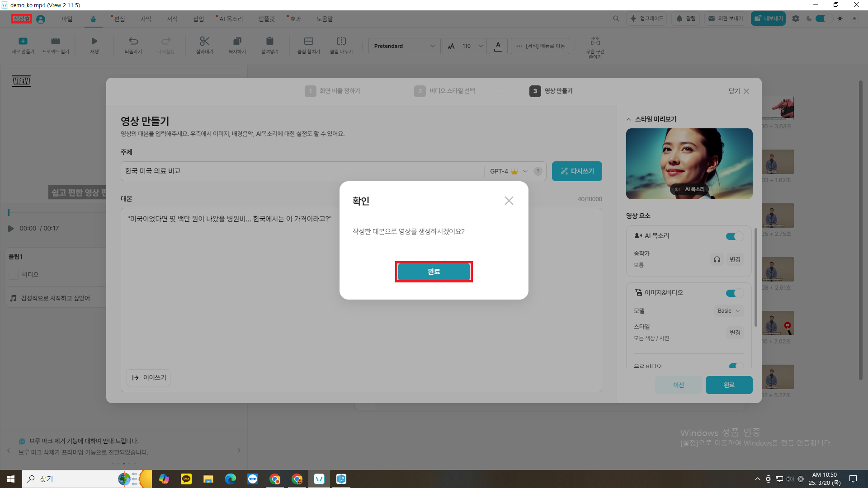Click the headphone voice preview icon
The width and height of the screenshot is (868, 488).
717,259
